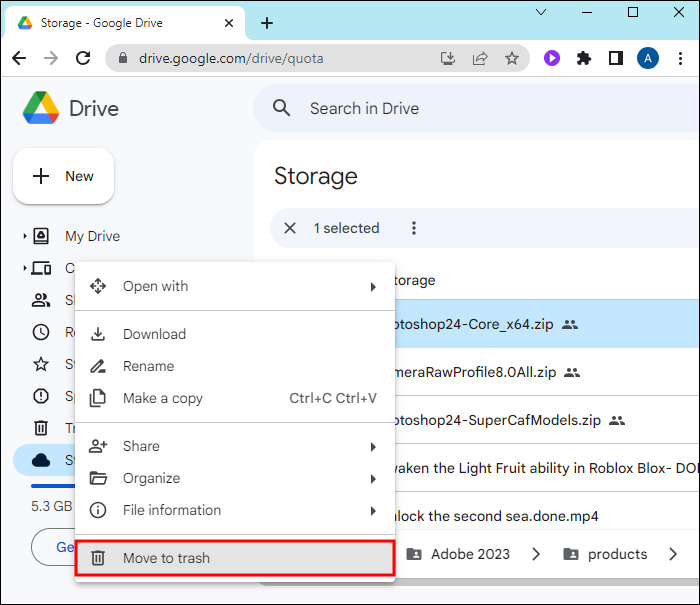Viewport: 700px width, 605px height.
Task: Click the search magnifier icon
Action: 282,108
